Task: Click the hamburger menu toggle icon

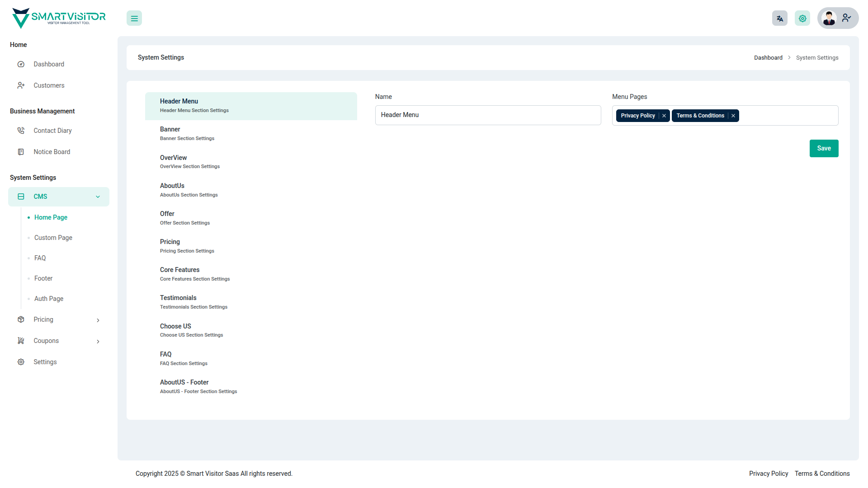Action: [134, 19]
